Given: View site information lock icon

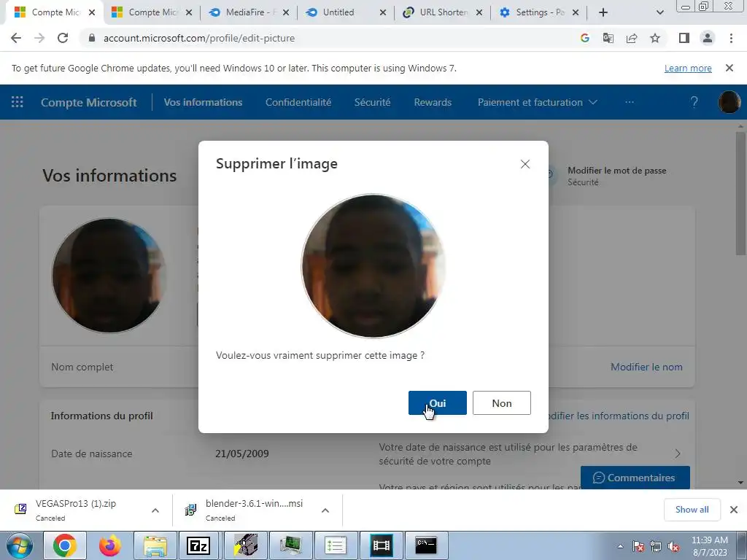Looking at the screenshot, I should tap(92, 38).
